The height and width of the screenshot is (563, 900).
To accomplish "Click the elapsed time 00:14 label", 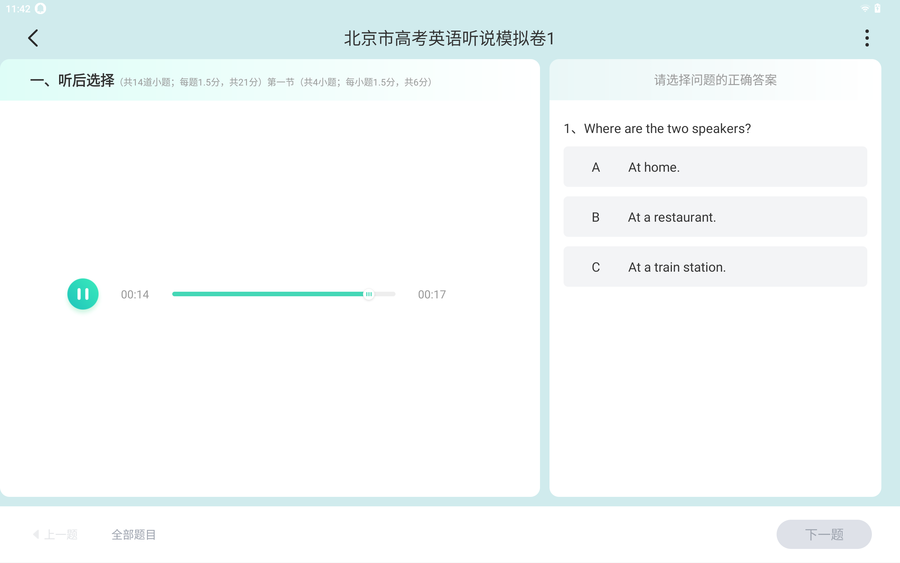I will [x=135, y=295].
